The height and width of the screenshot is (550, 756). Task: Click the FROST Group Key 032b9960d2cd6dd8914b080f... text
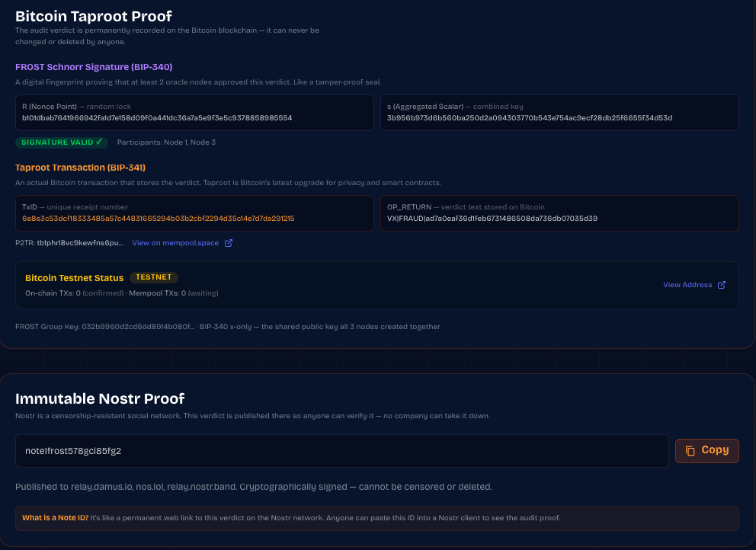[x=105, y=326]
